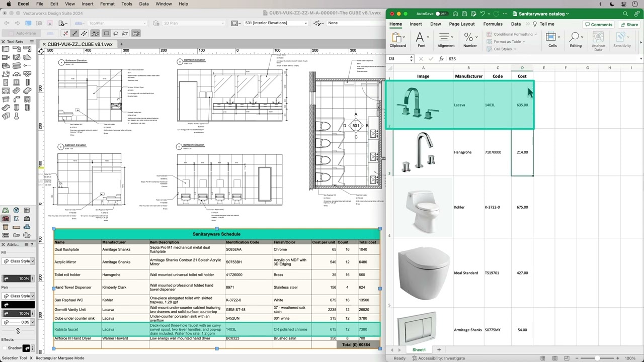Image resolution: width=644 pixels, height=362 pixels.
Task: Click the Share button in Excel
Action: coord(629,24)
